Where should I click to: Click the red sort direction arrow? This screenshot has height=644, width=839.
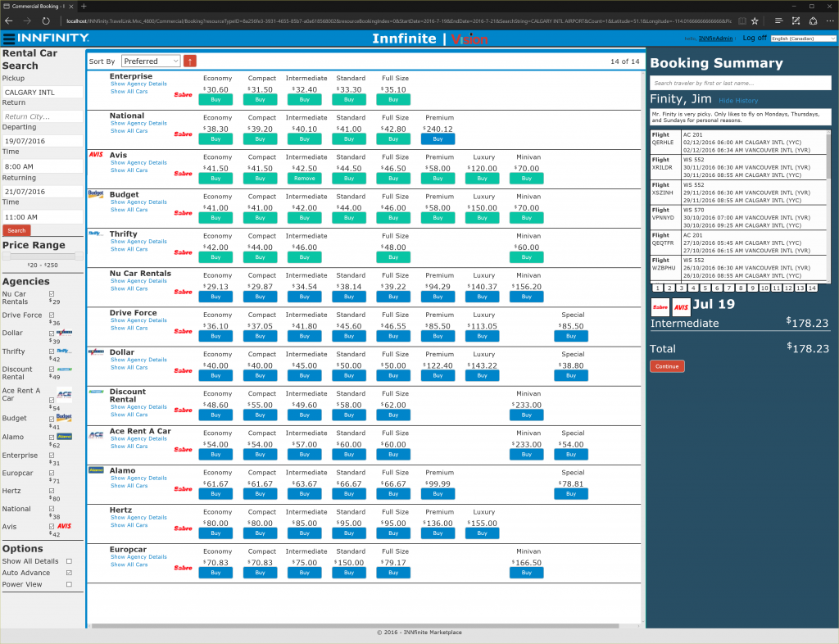pos(189,61)
